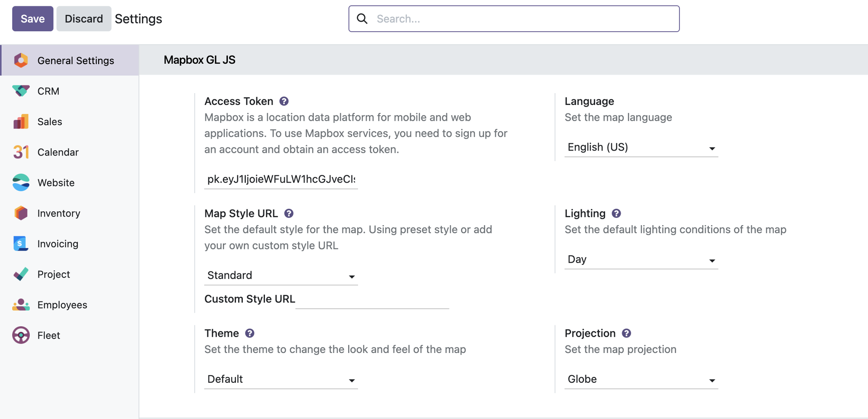Screen dimensions: 868x419
Task: Click the Custom Style URL label
Action: pos(250,299)
